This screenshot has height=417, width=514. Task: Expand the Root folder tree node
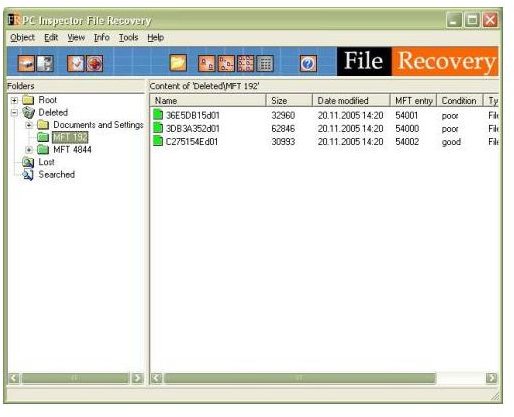tap(14, 100)
